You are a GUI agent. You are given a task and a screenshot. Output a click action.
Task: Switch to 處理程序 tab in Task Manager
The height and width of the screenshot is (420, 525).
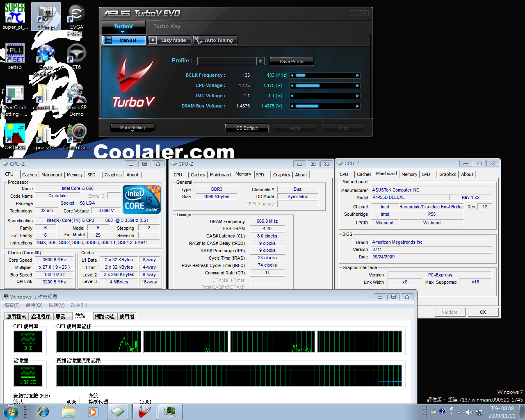[x=41, y=316]
